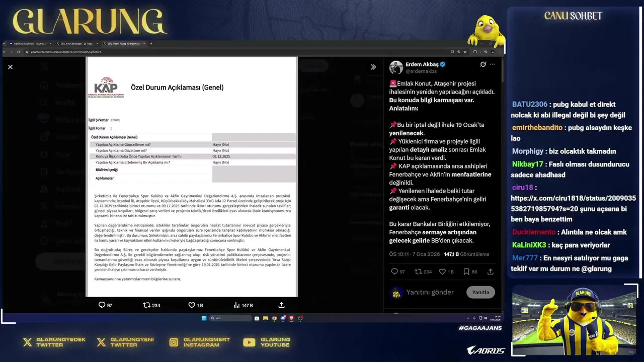Open the @erdemakbs handle link
Viewport: 644px width, 362px height.
click(x=421, y=71)
